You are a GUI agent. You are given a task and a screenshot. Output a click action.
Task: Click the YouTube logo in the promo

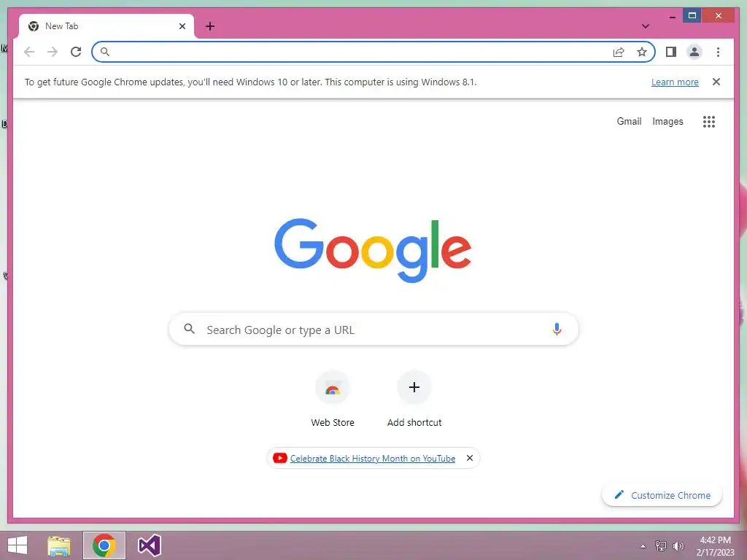279,458
